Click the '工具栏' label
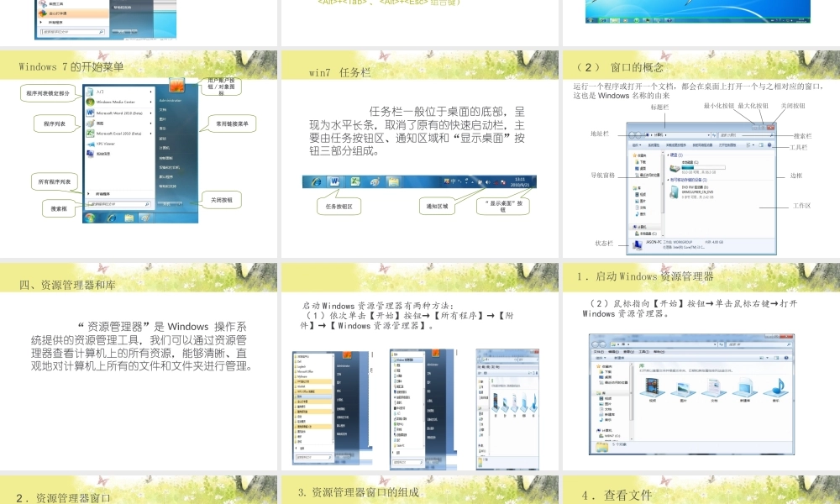 point(798,147)
